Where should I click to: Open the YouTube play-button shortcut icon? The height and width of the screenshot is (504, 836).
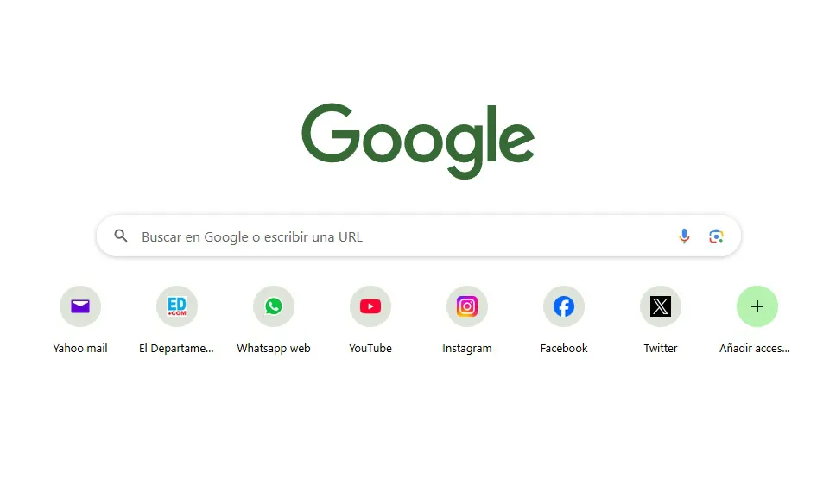click(x=370, y=306)
